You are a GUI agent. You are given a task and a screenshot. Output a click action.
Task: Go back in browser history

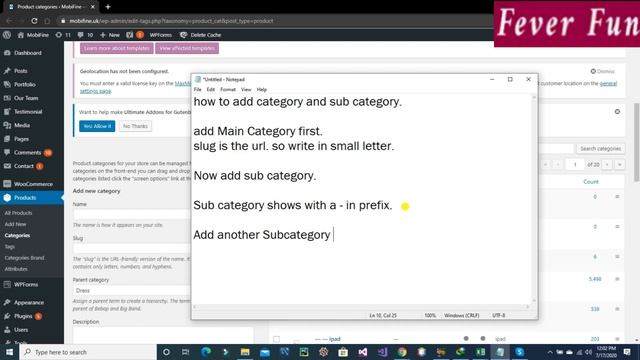click(x=9, y=21)
